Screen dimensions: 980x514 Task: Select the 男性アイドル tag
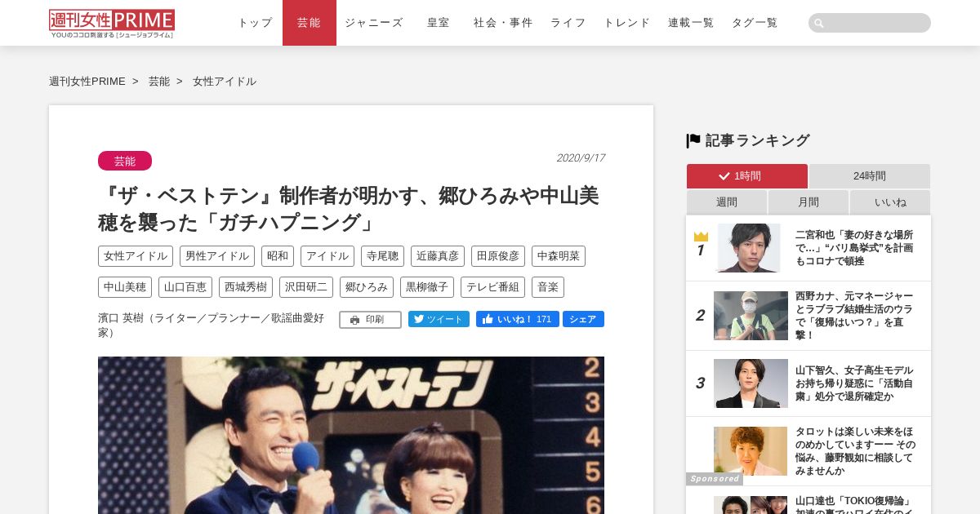click(217, 256)
